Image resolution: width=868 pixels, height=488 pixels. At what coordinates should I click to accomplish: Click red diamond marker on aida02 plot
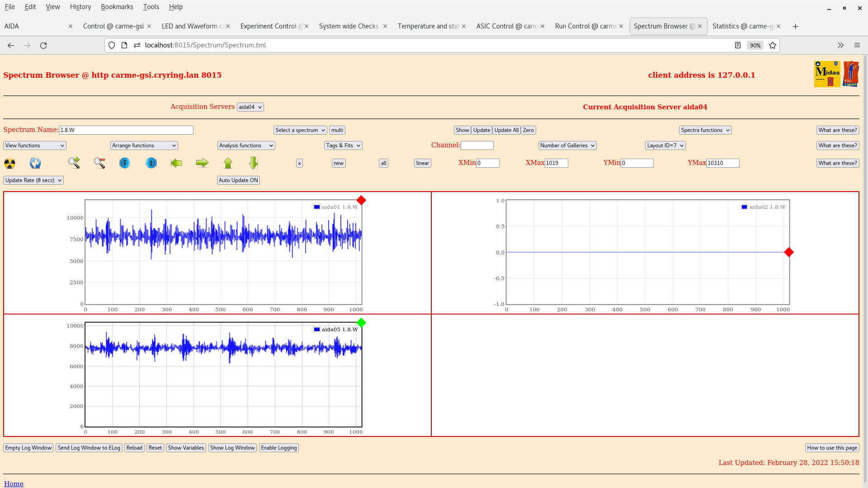pos(789,252)
